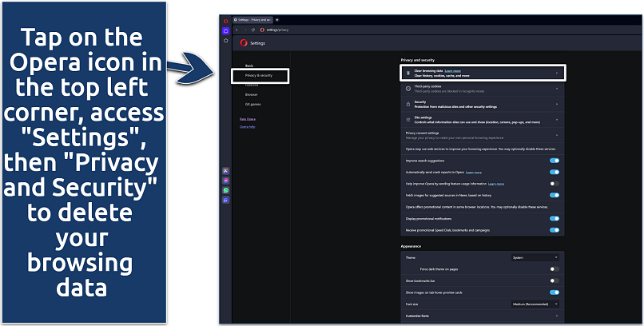This screenshot has width=644, height=326.
Task: Click the lock icon for Security
Action: [407, 105]
